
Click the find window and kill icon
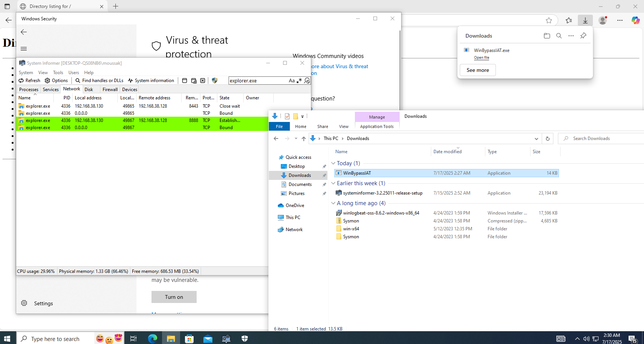click(203, 81)
